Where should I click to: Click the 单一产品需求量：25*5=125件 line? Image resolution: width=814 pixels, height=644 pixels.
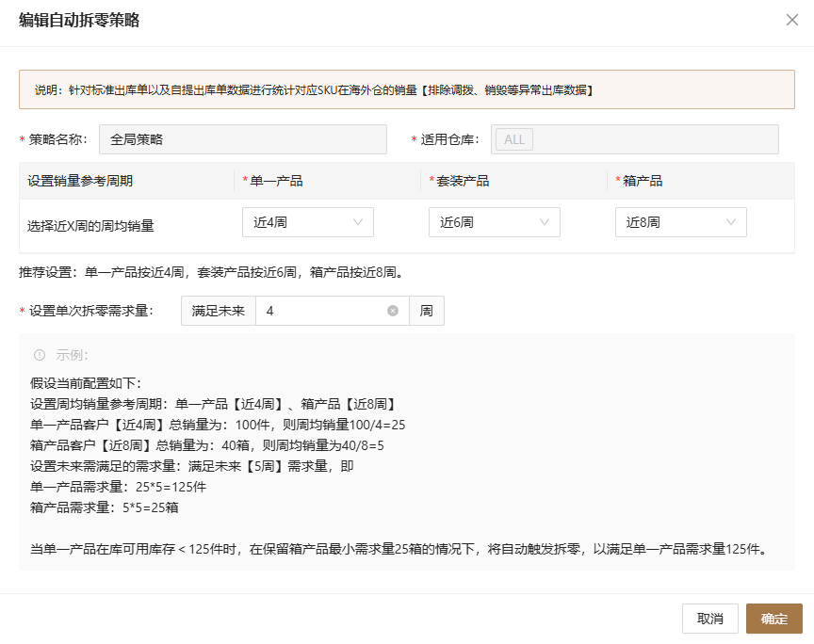[x=119, y=487]
